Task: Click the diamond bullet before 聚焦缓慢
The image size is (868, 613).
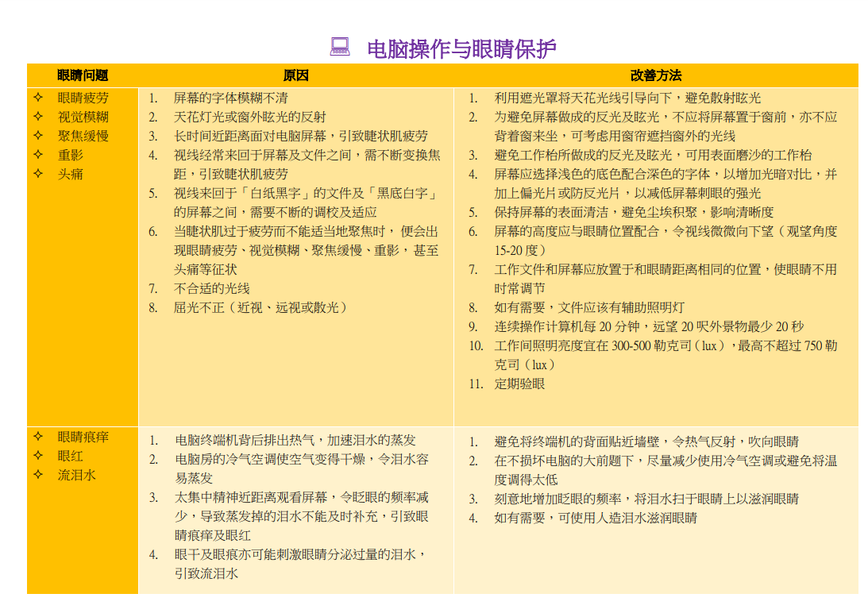Action: [38, 136]
